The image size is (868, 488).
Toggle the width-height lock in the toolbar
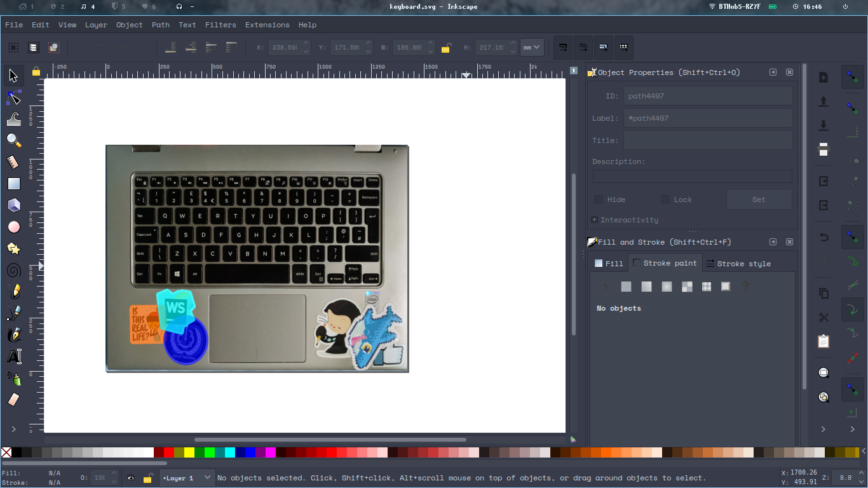click(x=447, y=48)
